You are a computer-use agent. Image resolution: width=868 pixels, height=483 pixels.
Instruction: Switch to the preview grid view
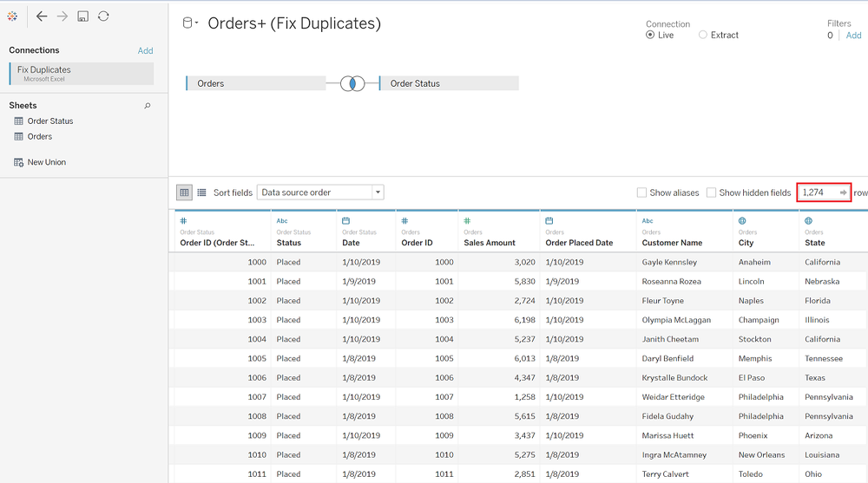[184, 193]
